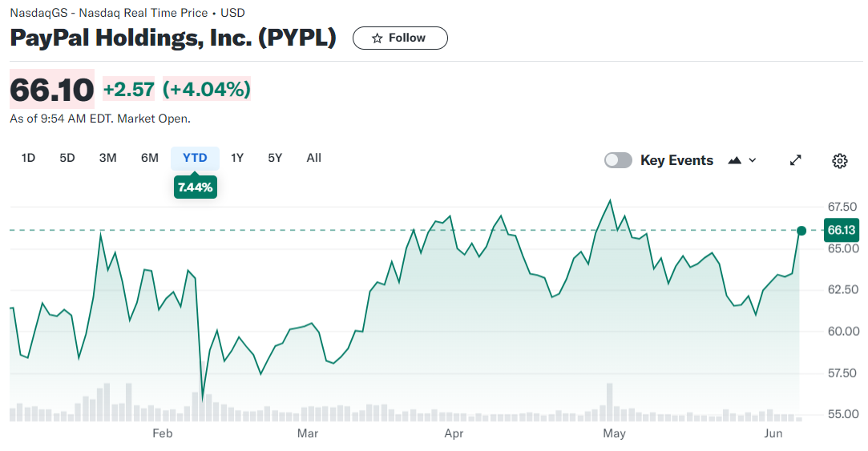Image resolution: width=868 pixels, height=451 pixels.
Task: Show the All time range
Action: point(314,158)
